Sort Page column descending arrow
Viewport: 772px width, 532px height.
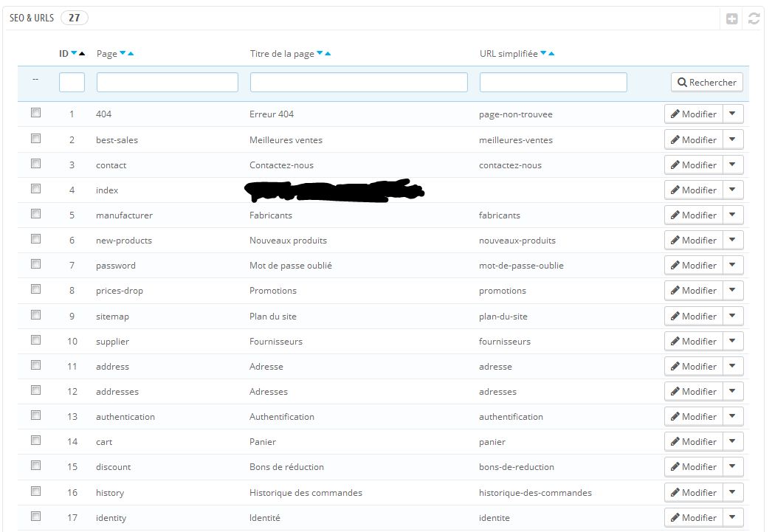[x=123, y=53]
